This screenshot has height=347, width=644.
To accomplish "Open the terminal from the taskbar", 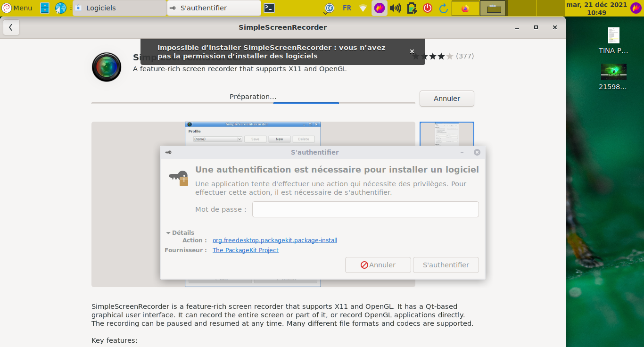I will 269,8.
